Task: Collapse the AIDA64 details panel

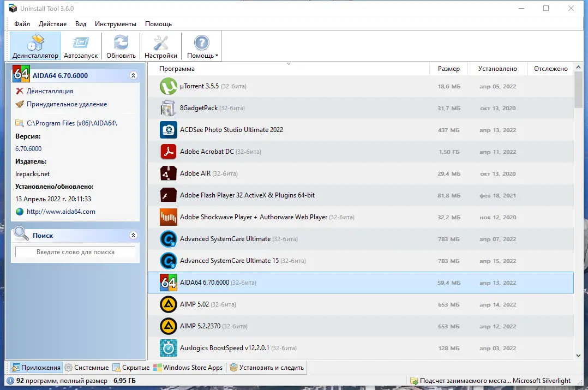Action: [x=133, y=76]
